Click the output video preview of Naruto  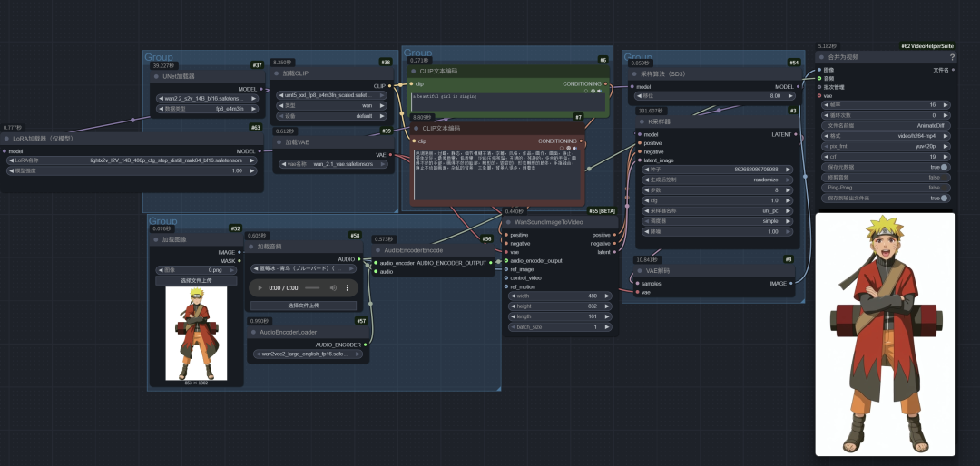click(x=885, y=334)
